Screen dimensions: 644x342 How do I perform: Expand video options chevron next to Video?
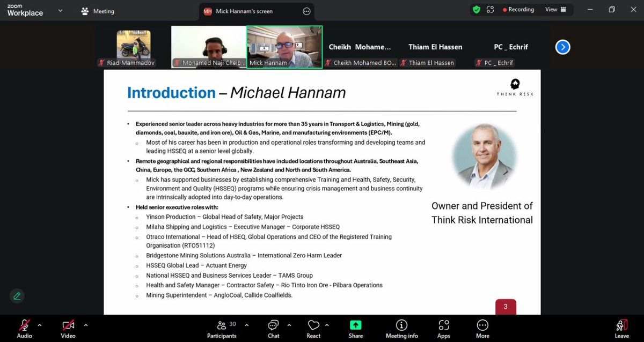click(85, 325)
